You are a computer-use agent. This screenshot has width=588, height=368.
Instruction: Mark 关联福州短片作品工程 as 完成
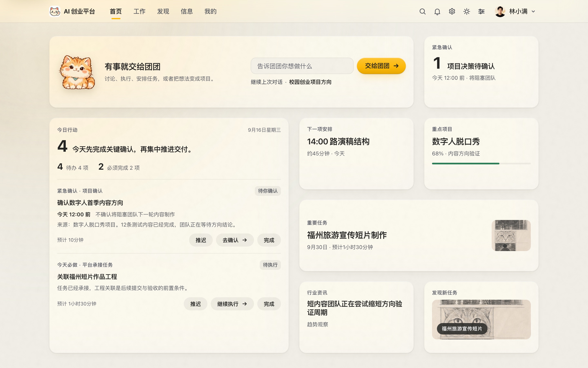pos(269,304)
